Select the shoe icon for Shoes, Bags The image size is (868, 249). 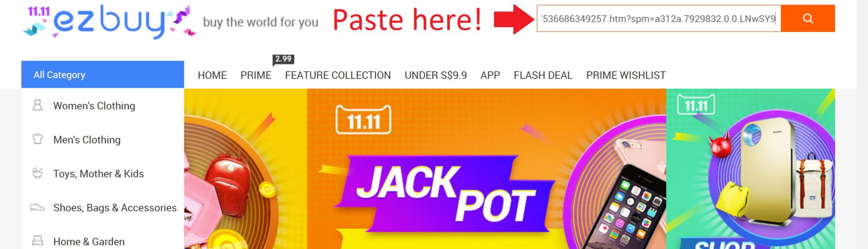(x=38, y=207)
